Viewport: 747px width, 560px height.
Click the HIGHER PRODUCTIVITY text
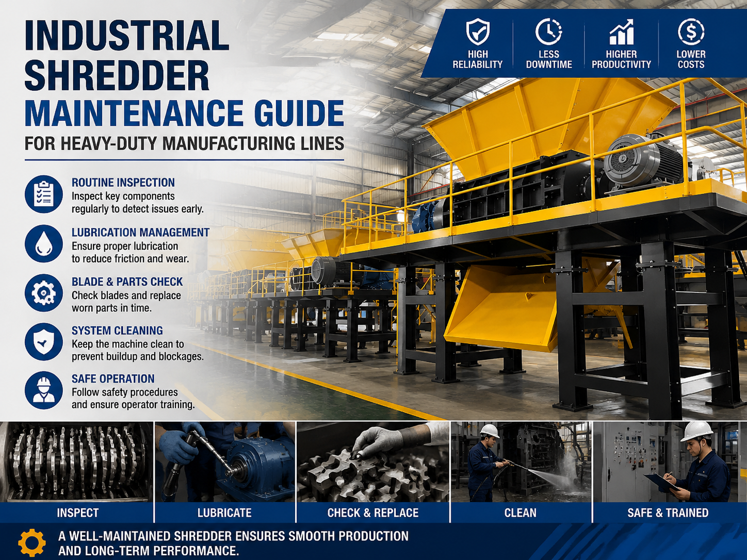click(x=621, y=59)
